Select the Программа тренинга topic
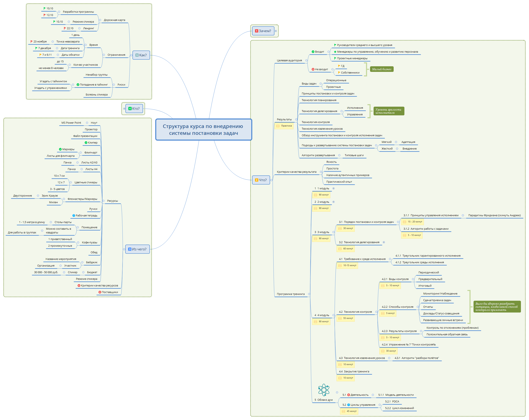 291,294
